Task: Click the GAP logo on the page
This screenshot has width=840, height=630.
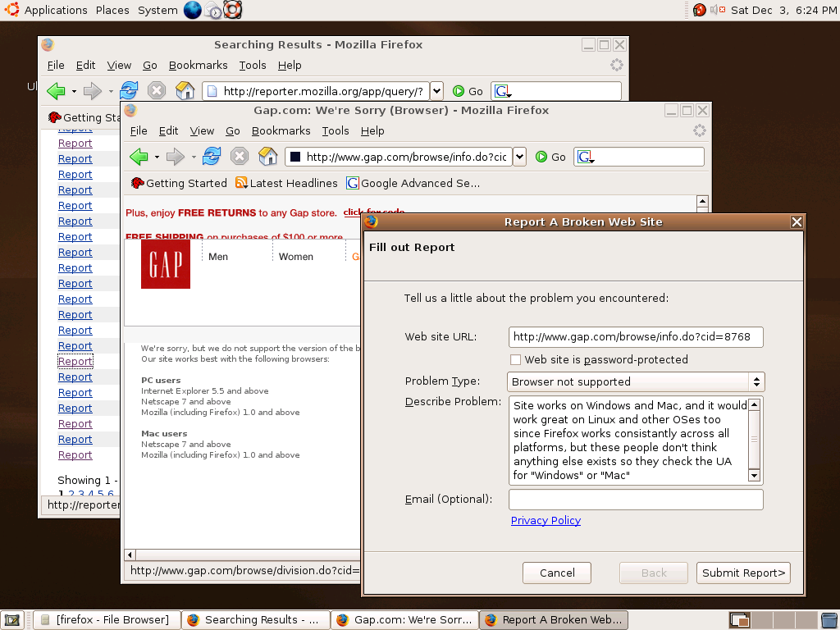Action: [x=166, y=264]
